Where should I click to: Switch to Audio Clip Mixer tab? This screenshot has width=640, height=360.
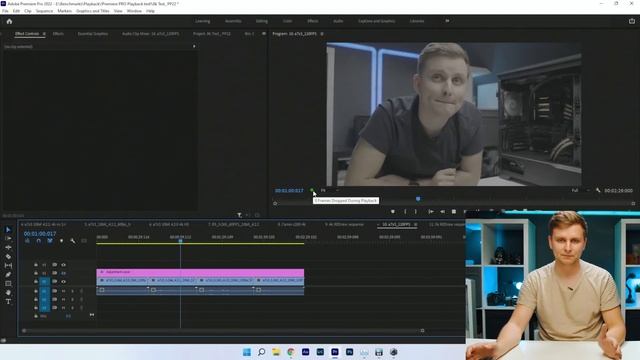(150, 33)
